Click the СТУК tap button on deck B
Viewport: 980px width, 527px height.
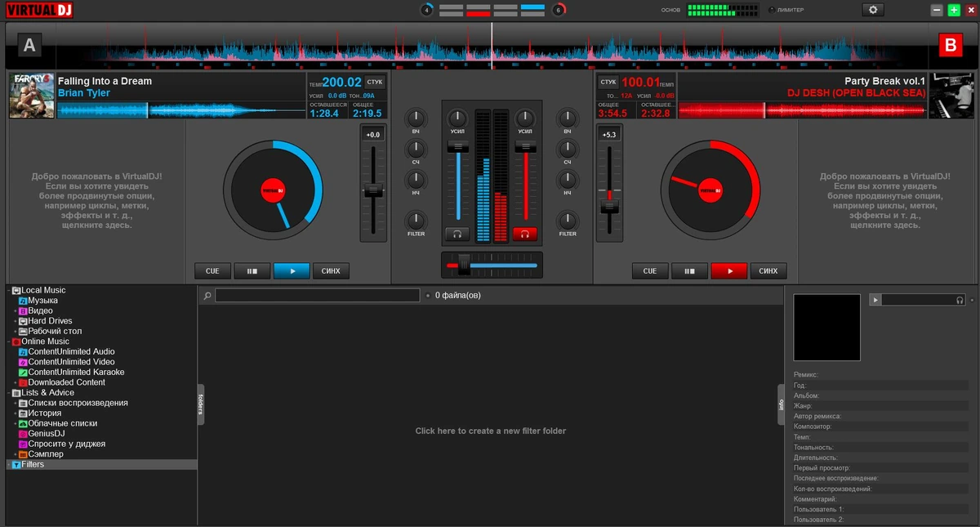pos(608,82)
